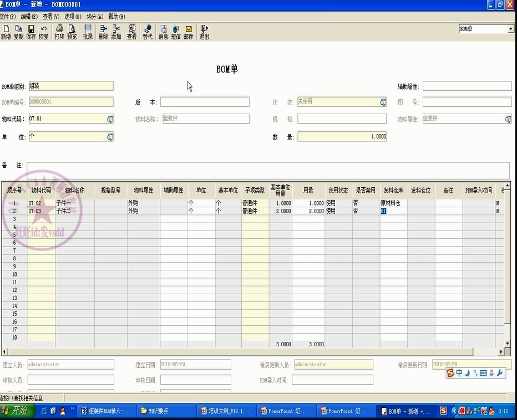The width and height of the screenshot is (517, 420).
Task: Click the 邮件 (Mail) toolbar icon
Action: click(x=188, y=32)
